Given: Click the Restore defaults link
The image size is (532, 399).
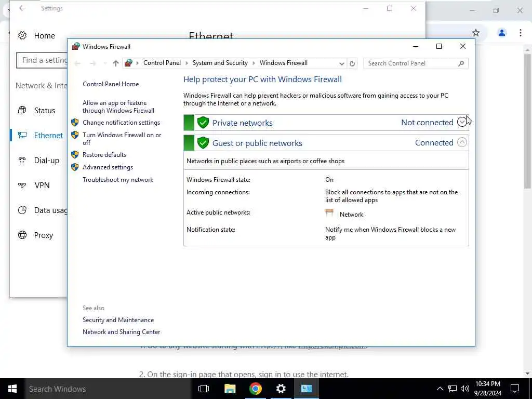Looking at the screenshot, I should click(x=104, y=155).
